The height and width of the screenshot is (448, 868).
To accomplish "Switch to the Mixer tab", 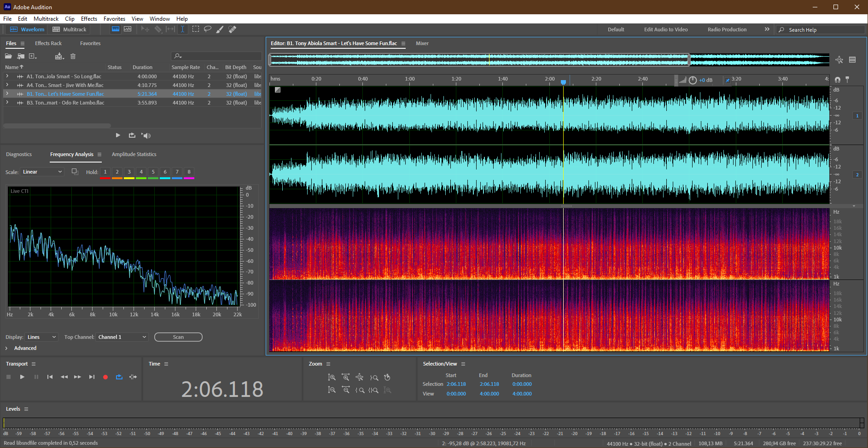I will pyautogui.click(x=422, y=43).
